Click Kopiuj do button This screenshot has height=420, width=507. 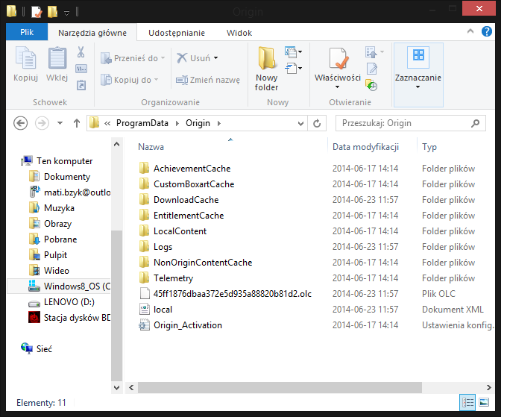[x=129, y=80]
